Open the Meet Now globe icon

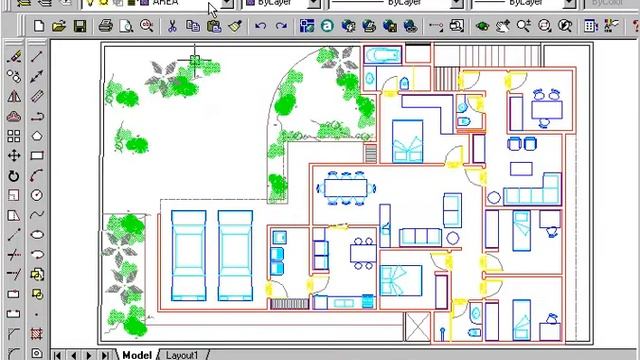[348, 26]
